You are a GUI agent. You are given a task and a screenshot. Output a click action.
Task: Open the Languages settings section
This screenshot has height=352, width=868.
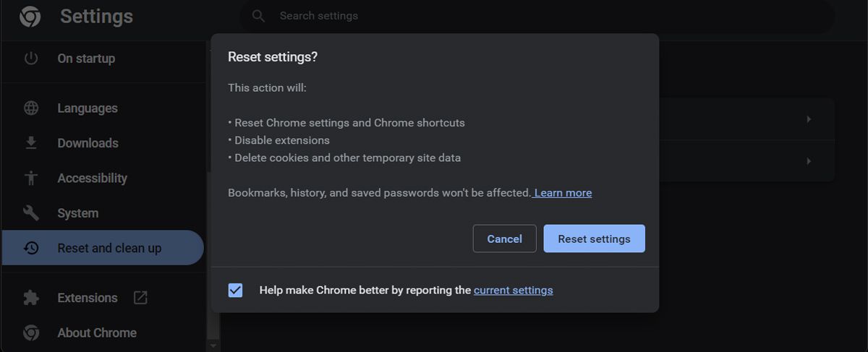pyautogui.click(x=88, y=108)
